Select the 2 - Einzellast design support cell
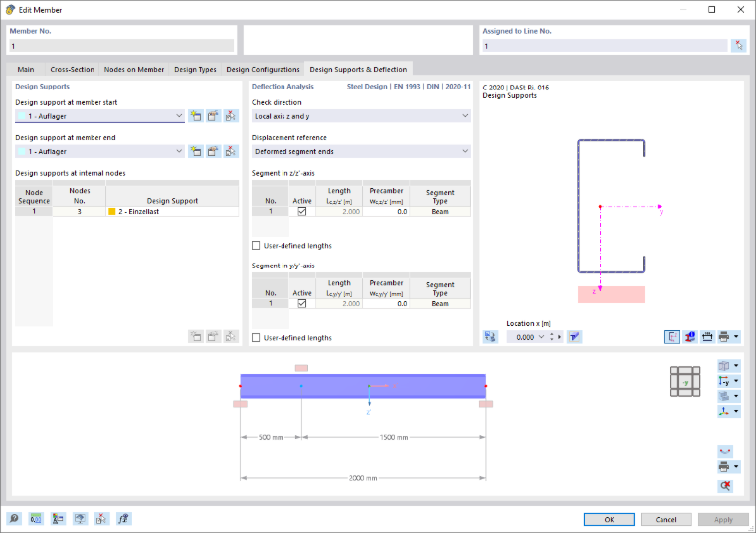756x533 pixels. [x=172, y=211]
